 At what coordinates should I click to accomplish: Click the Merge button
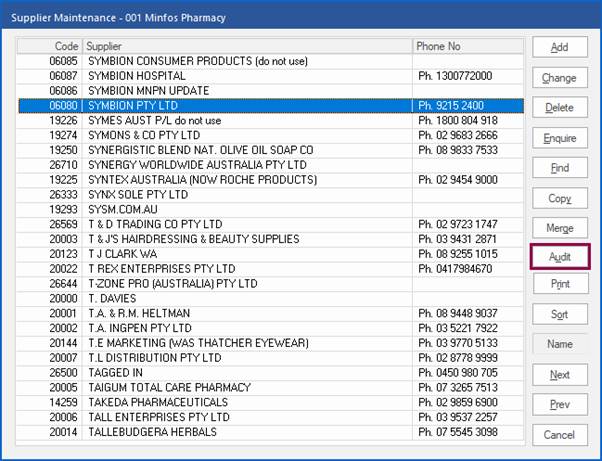(x=560, y=228)
